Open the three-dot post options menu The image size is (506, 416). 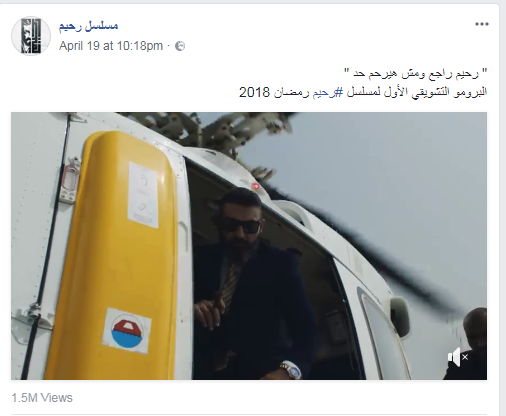coord(482,24)
